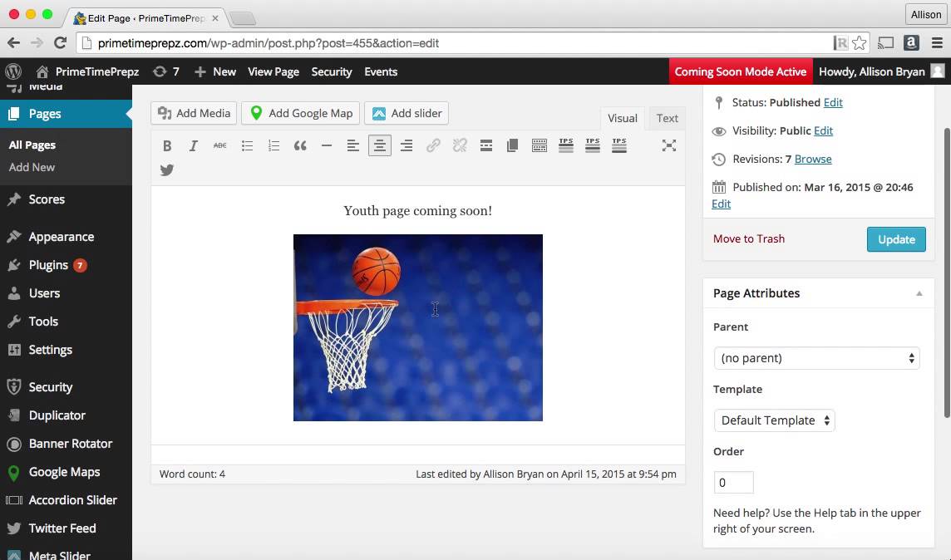Open distraction-free fullscreen editor
This screenshot has width=951, height=560.
[669, 145]
